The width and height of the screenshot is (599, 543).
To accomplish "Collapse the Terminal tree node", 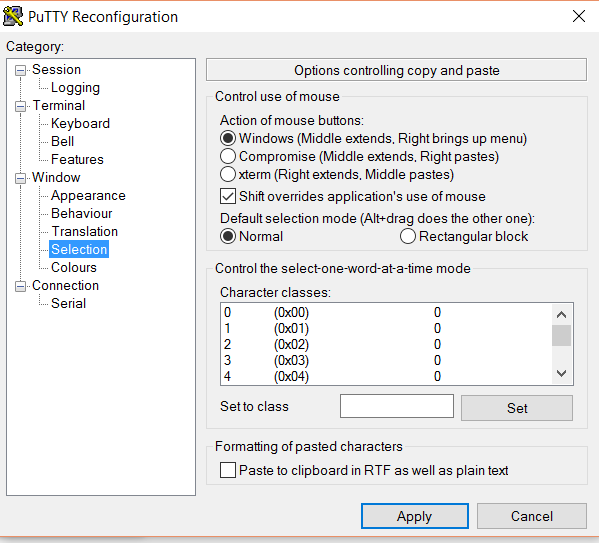I will coord(20,106).
